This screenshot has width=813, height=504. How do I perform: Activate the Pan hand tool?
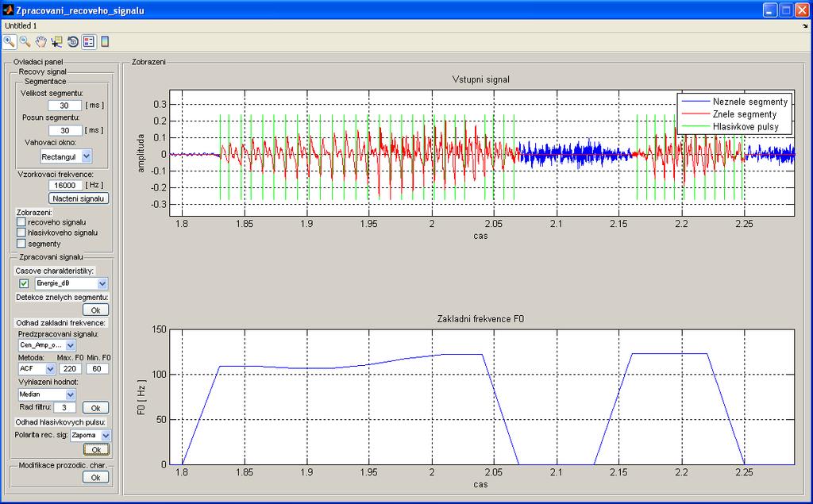(41, 42)
